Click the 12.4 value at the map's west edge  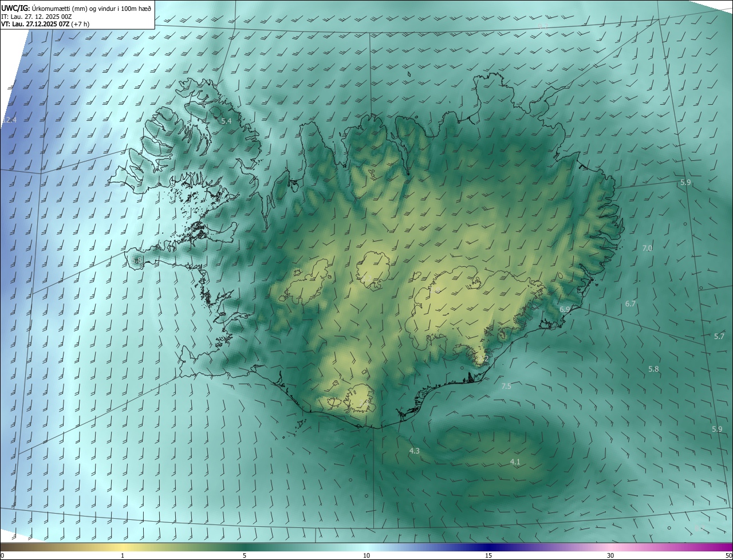pyautogui.click(x=10, y=120)
